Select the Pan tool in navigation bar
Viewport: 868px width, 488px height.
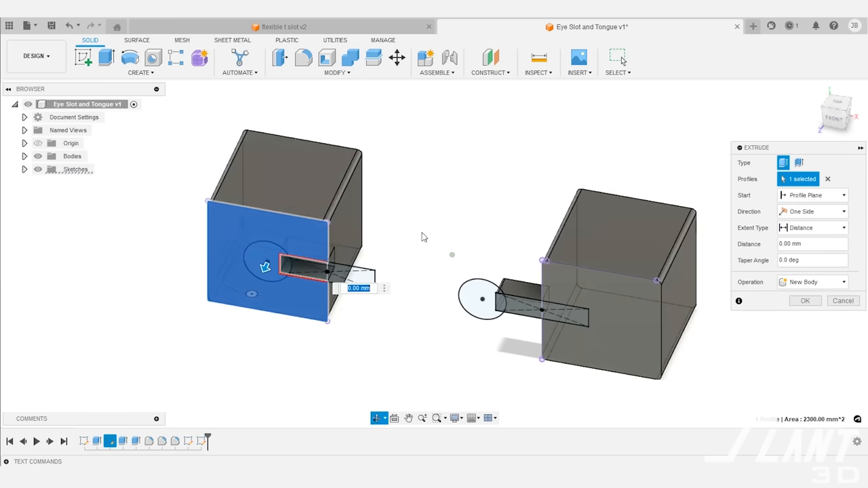click(x=408, y=418)
